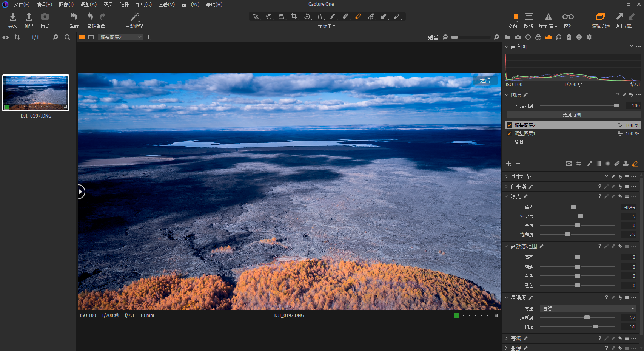Expand the 白平衡 white balance panel

(x=507, y=186)
